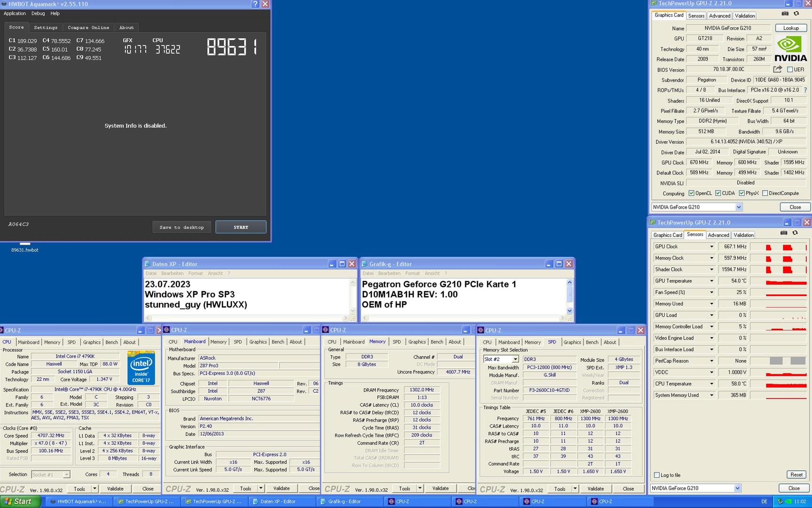Image resolution: width=812 pixels, height=508 pixels.
Task: Click the GPU Temperature sensor graph
Action: click(779, 281)
